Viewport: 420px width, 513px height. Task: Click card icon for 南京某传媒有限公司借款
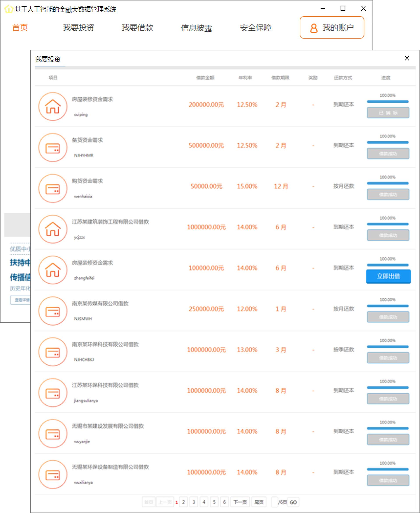(53, 311)
